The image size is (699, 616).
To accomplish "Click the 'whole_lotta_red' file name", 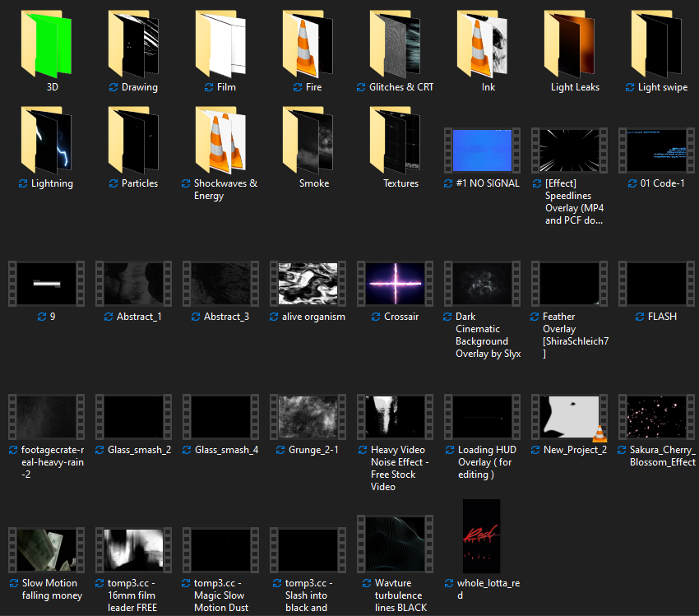I will (488, 589).
